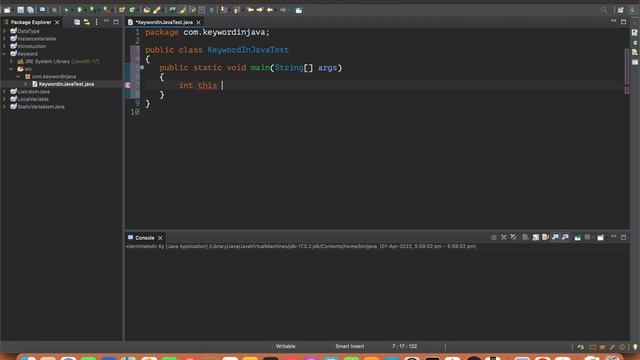Click the green Run button in toolbar
The image size is (640, 360).
pos(80,10)
